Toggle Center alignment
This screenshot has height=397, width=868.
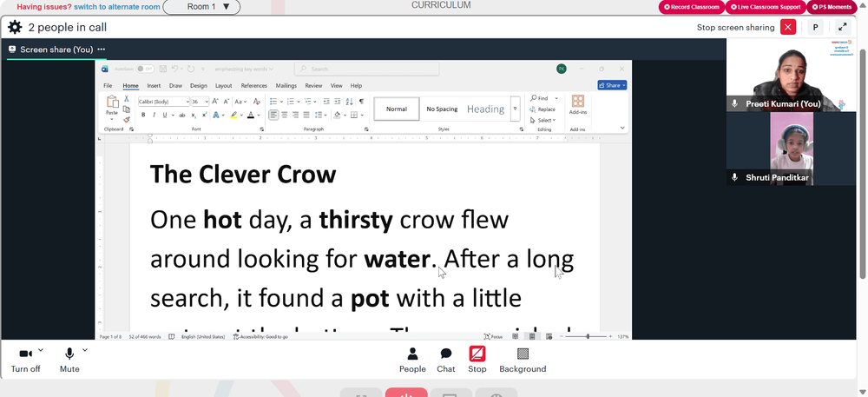tap(285, 116)
